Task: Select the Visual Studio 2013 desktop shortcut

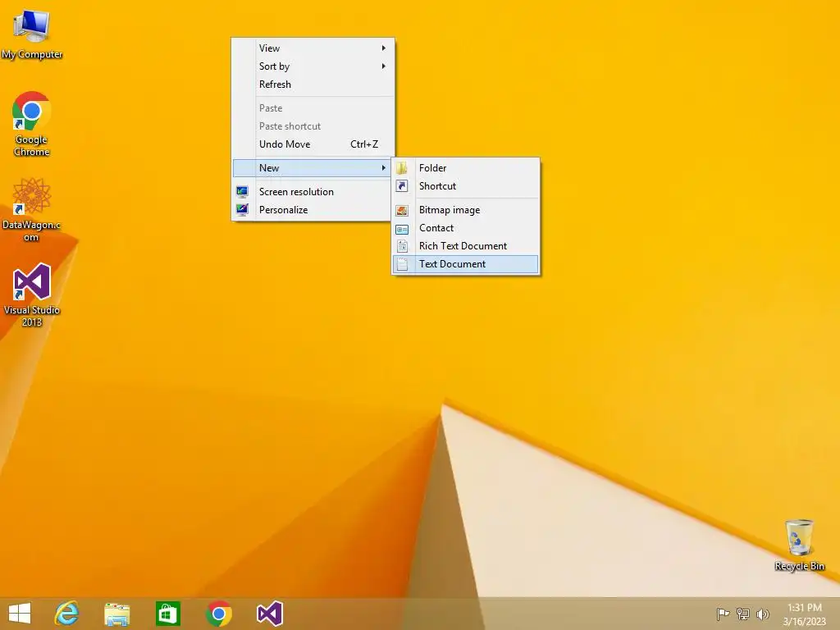Action: click(x=32, y=295)
